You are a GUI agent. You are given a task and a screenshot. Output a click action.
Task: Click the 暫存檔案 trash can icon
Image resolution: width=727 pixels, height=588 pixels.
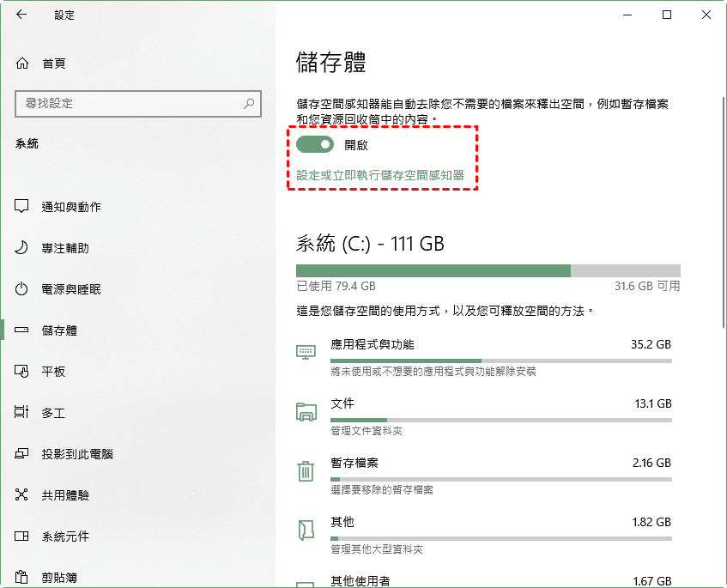coord(306,470)
